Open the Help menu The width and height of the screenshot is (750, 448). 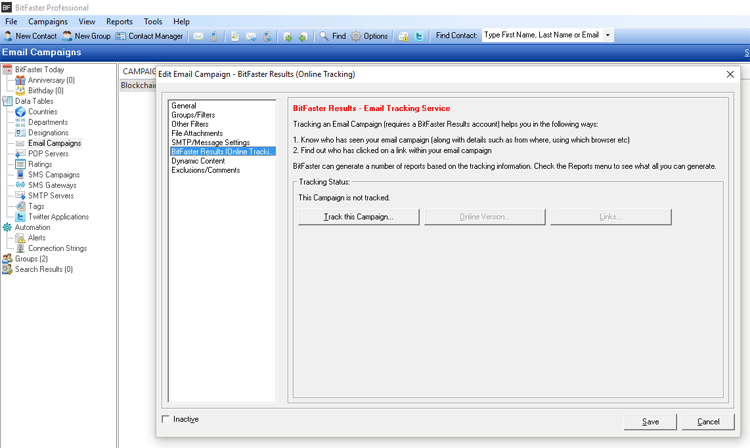181,22
